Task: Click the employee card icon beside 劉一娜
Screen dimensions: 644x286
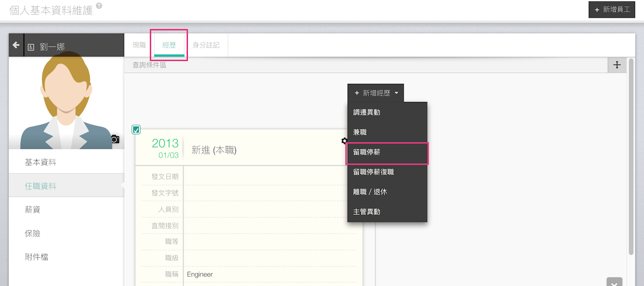Action: (31, 47)
